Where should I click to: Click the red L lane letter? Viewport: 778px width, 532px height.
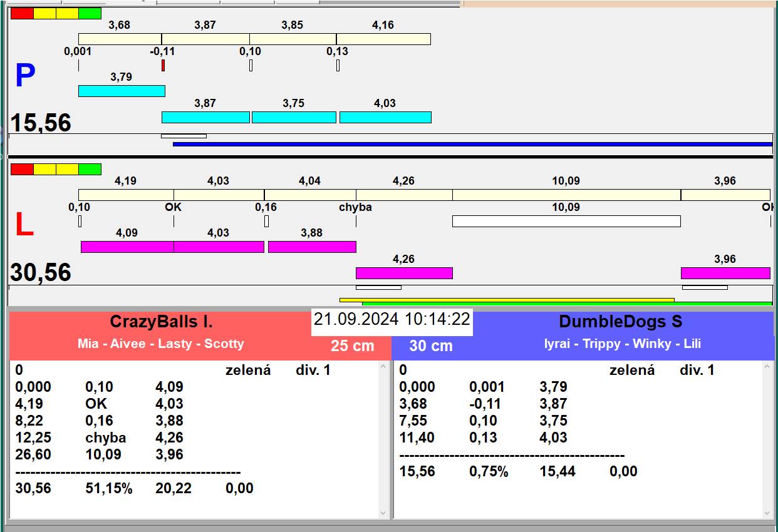tap(24, 225)
